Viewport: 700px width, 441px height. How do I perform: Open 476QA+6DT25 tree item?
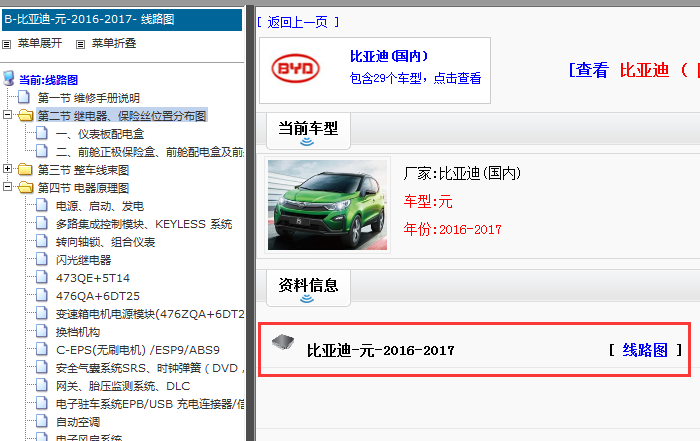coord(98,296)
